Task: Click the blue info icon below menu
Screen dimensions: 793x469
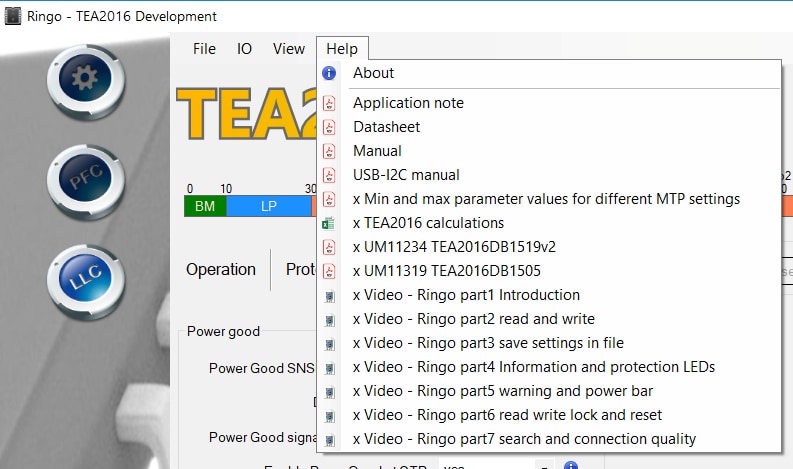Action: [570, 465]
